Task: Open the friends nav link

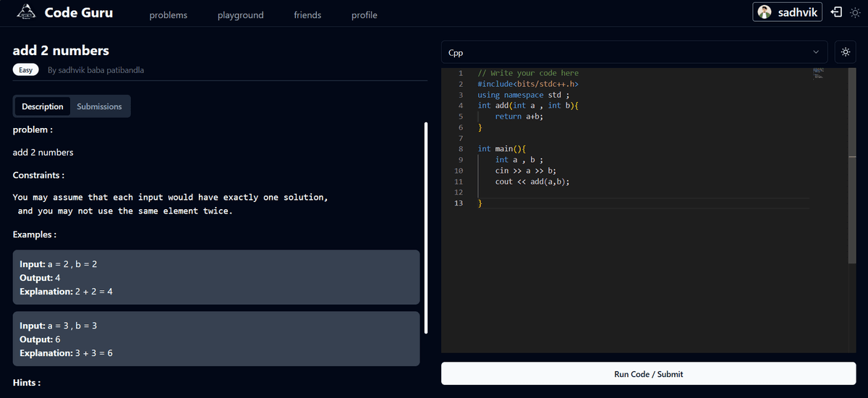Action: pyautogui.click(x=307, y=15)
